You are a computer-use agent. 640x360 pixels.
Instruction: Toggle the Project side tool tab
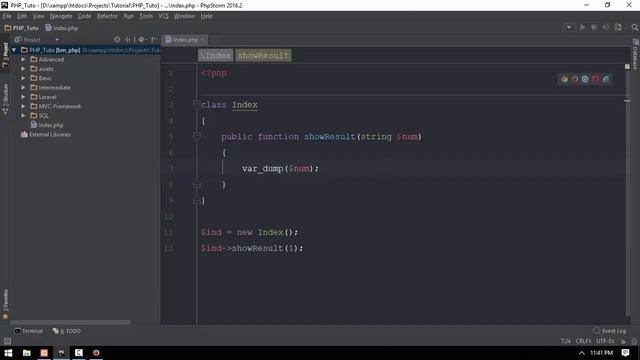tap(5, 55)
